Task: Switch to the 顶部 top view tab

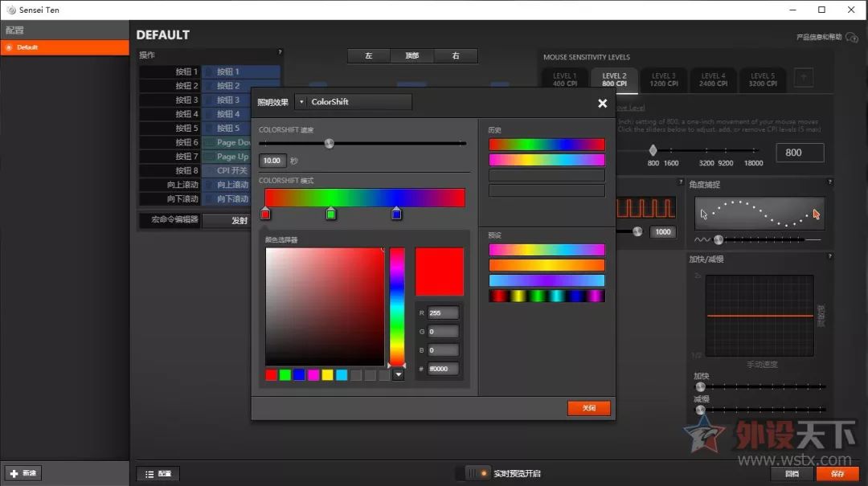Action: [411, 56]
